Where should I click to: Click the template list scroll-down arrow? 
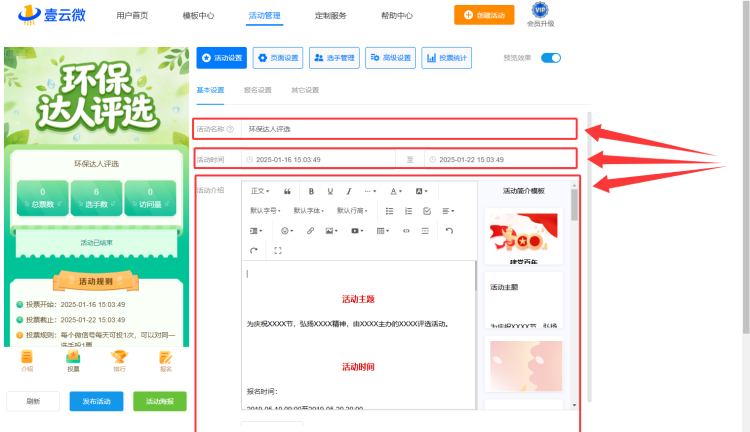pos(574,405)
